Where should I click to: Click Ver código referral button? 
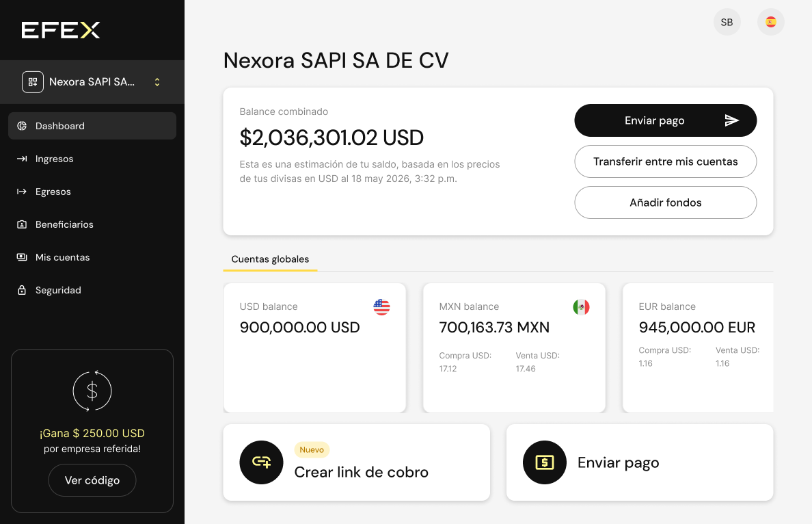click(x=92, y=480)
